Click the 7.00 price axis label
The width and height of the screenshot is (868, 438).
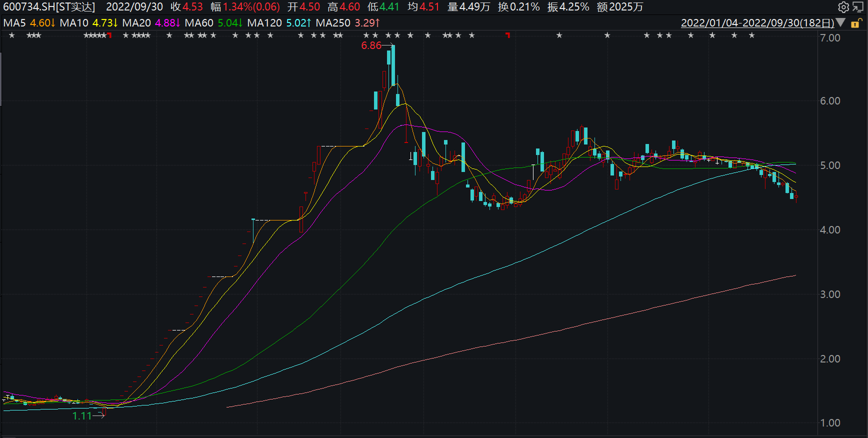click(x=830, y=38)
